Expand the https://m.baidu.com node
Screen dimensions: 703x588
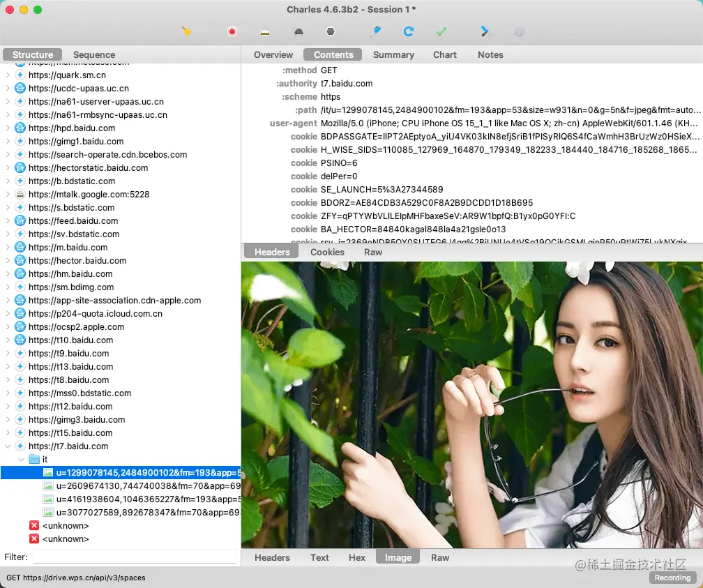point(8,247)
